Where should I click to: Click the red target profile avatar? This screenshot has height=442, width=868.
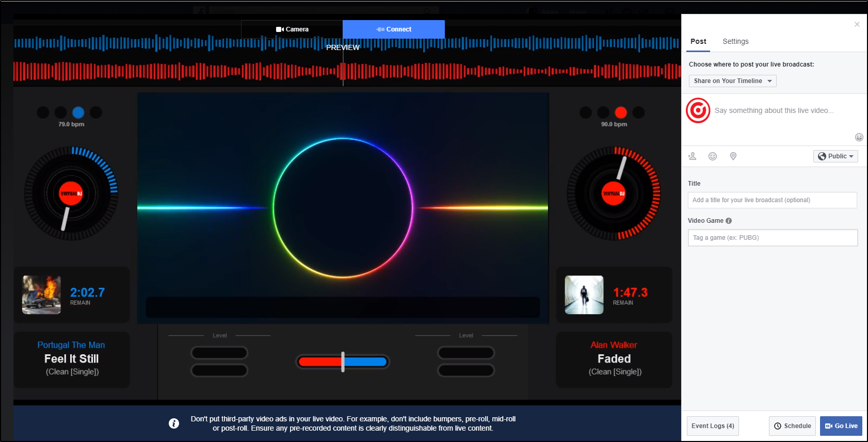698,110
